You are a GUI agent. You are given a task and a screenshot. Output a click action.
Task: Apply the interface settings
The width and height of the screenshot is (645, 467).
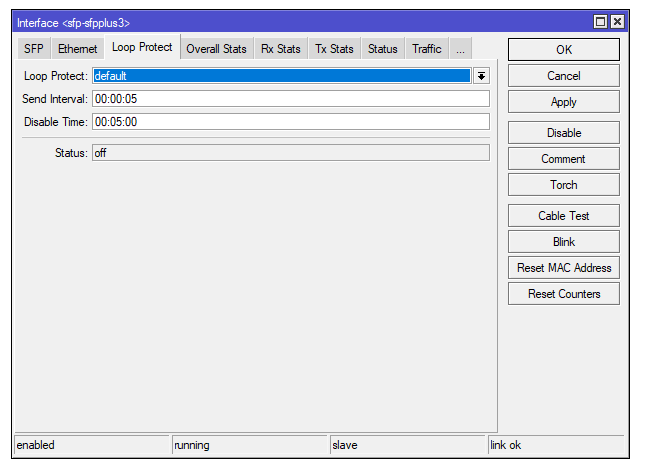coord(564,102)
